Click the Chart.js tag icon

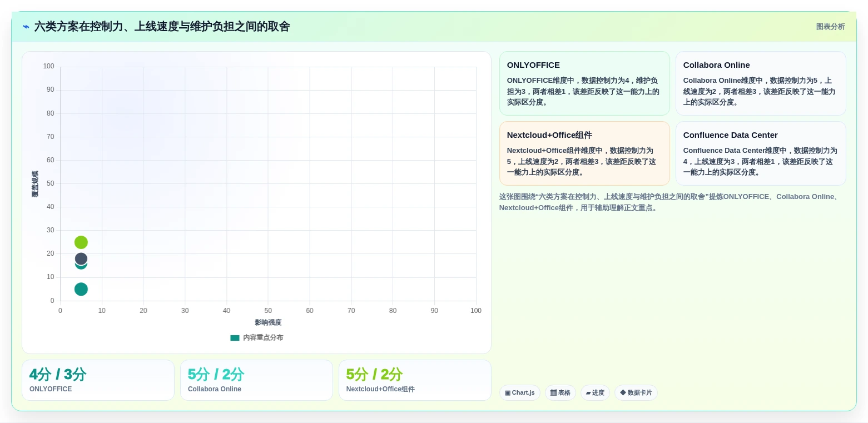coord(508,392)
